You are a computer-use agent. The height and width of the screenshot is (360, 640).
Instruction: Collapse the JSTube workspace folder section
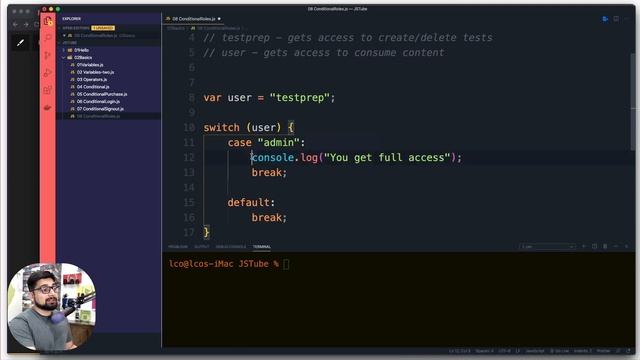70,42
